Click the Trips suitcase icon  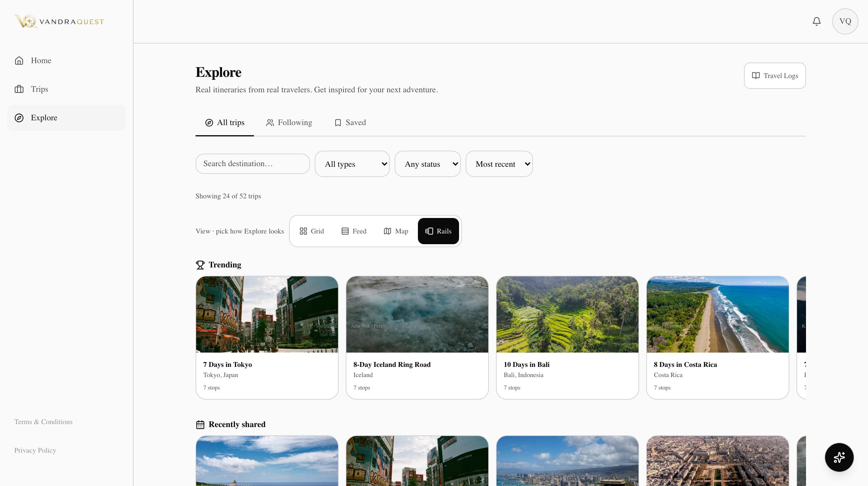click(19, 89)
